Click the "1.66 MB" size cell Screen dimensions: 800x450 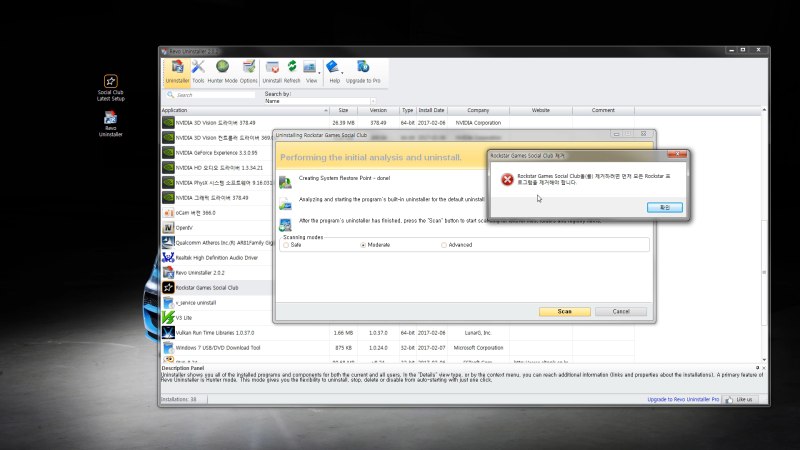(343, 333)
